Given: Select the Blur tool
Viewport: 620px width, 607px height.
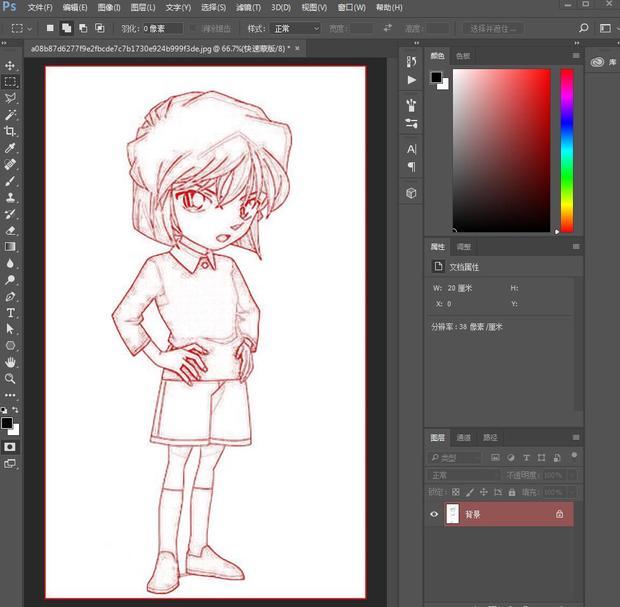Looking at the screenshot, I should (x=10, y=263).
